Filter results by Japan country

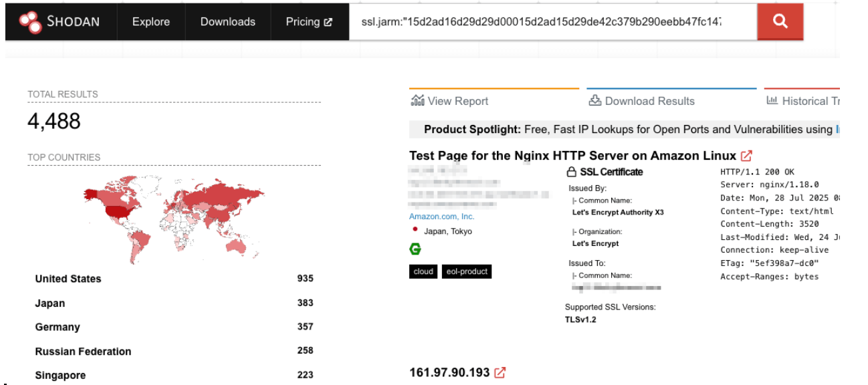point(174,303)
